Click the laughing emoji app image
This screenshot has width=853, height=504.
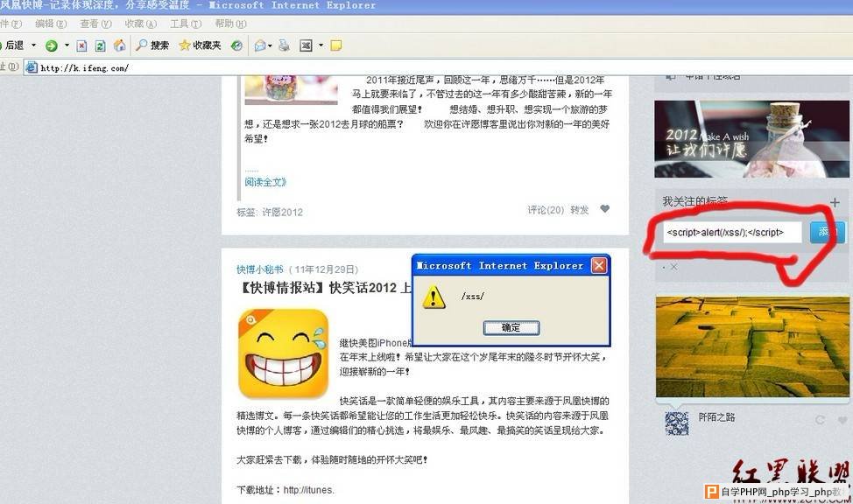284,353
